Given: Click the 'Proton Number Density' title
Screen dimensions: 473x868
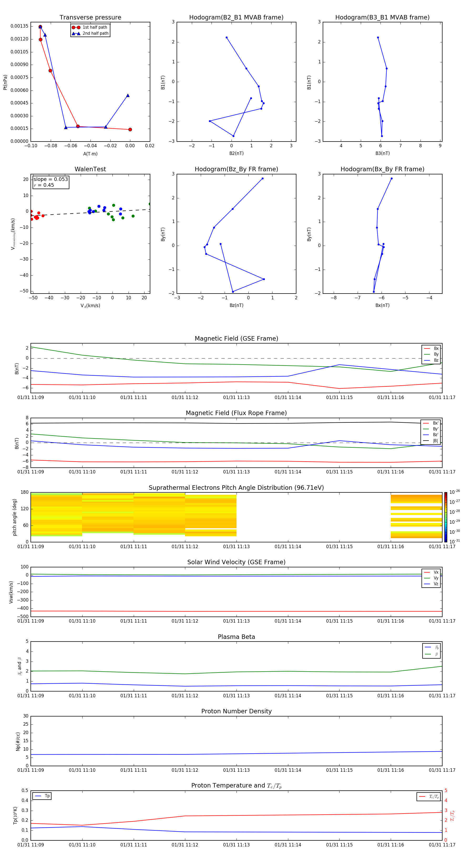Looking at the screenshot, I should point(236,711).
